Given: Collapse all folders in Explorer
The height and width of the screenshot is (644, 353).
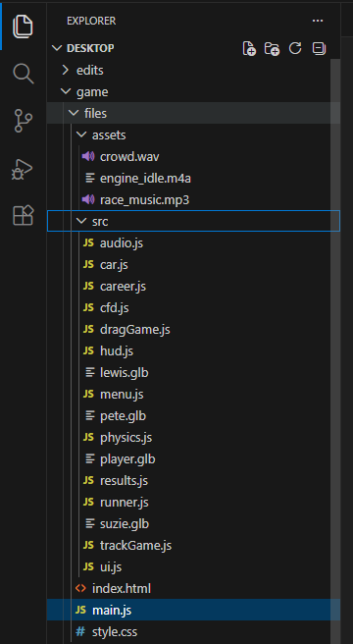Looking at the screenshot, I should [x=319, y=48].
